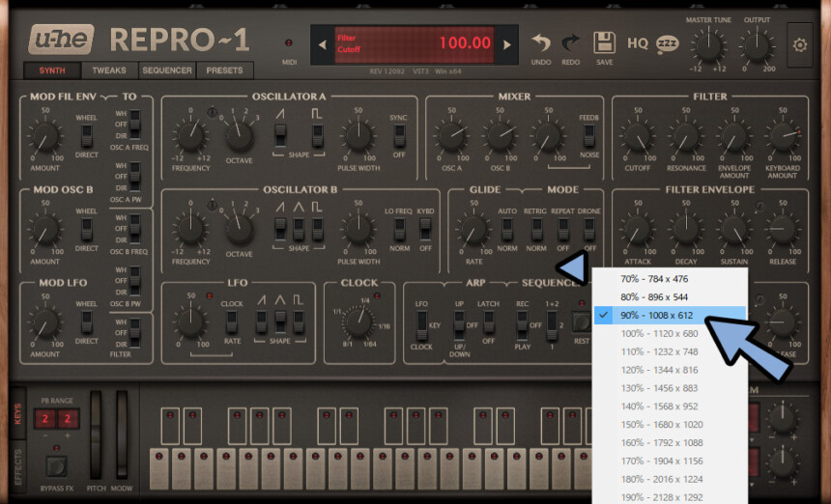Toggle LFO triangle shape switch
The image size is (831, 504).
point(280,322)
